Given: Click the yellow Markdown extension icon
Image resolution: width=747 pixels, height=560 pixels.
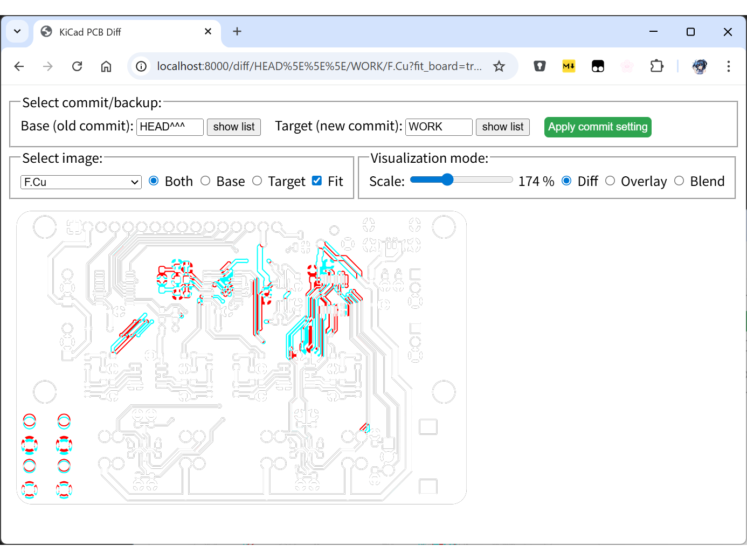Looking at the screenshot, I should point(569,66).
